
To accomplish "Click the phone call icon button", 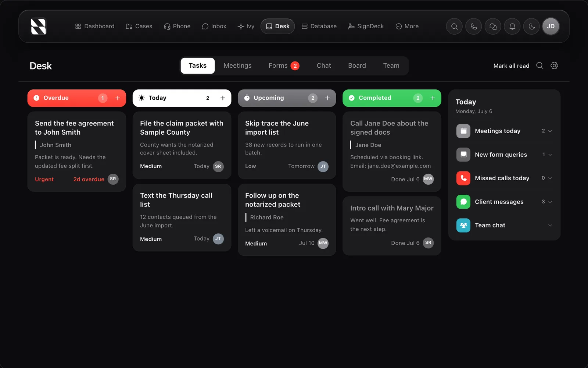I will pyautogui.click(x=474, y=26).
